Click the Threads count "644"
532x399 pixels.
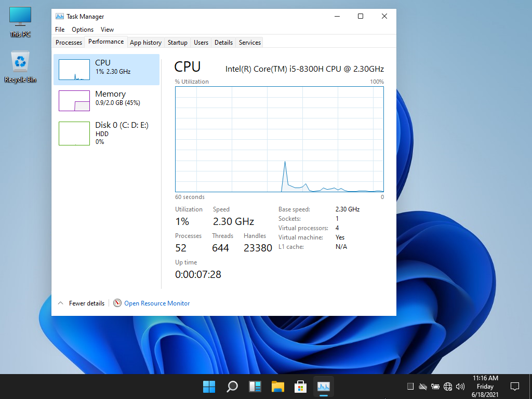220,248
